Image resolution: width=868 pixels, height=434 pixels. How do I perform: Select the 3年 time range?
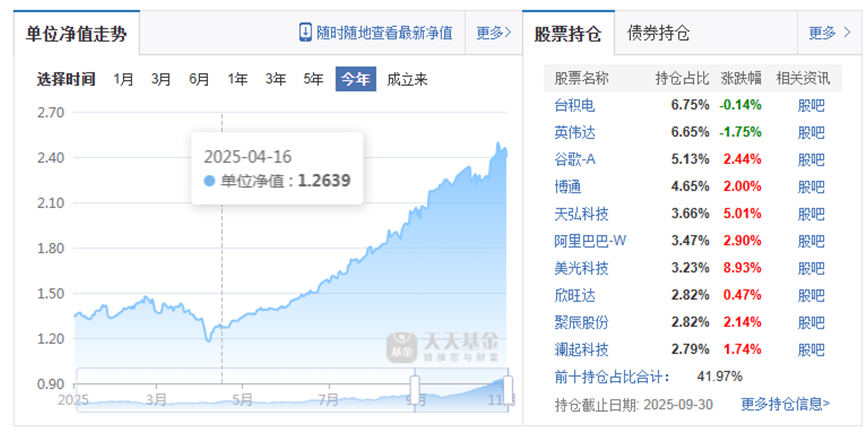tap(275, 79)
